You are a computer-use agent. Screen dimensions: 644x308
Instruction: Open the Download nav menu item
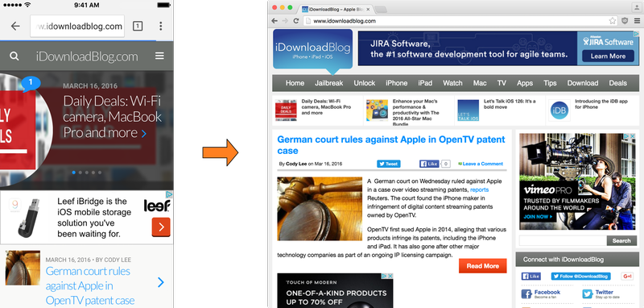(583, 83)
